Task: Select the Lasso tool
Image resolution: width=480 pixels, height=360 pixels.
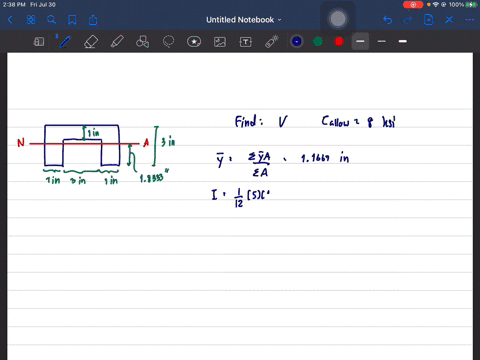Action: coord(168,42)
